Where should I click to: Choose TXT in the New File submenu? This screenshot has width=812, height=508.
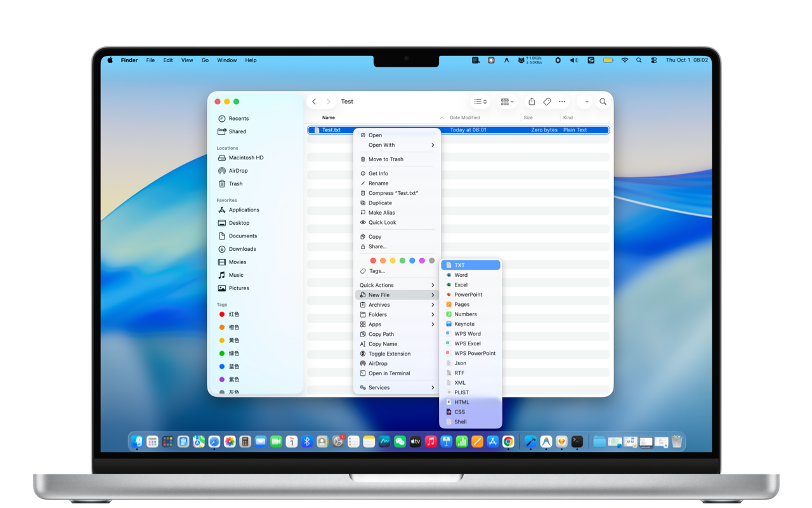click(471, 265)
